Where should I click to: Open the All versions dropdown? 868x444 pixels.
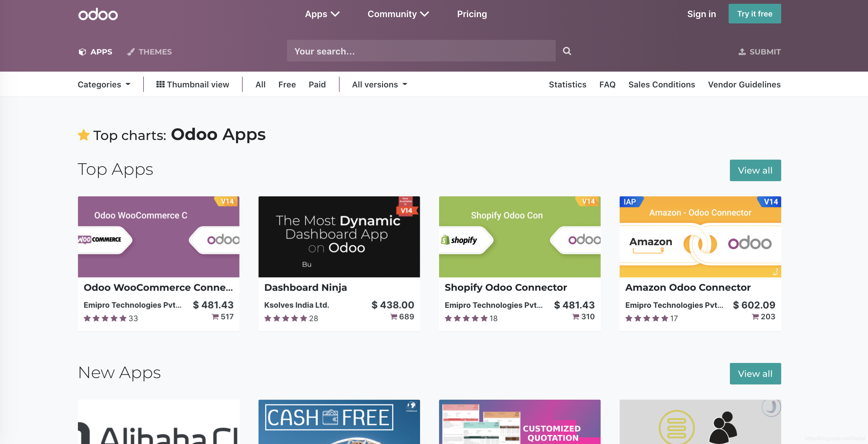pos(380,85)
